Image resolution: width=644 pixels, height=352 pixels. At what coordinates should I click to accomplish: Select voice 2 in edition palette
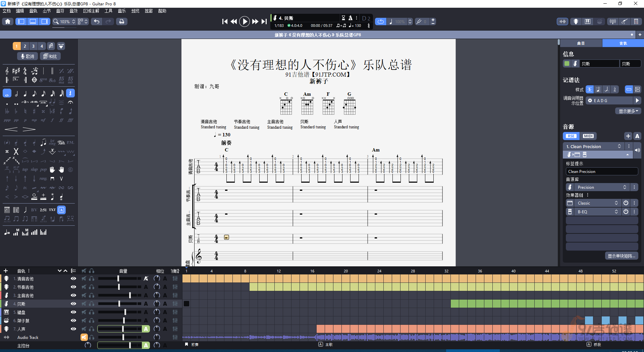pyautogui.click(x=25, y=46)
